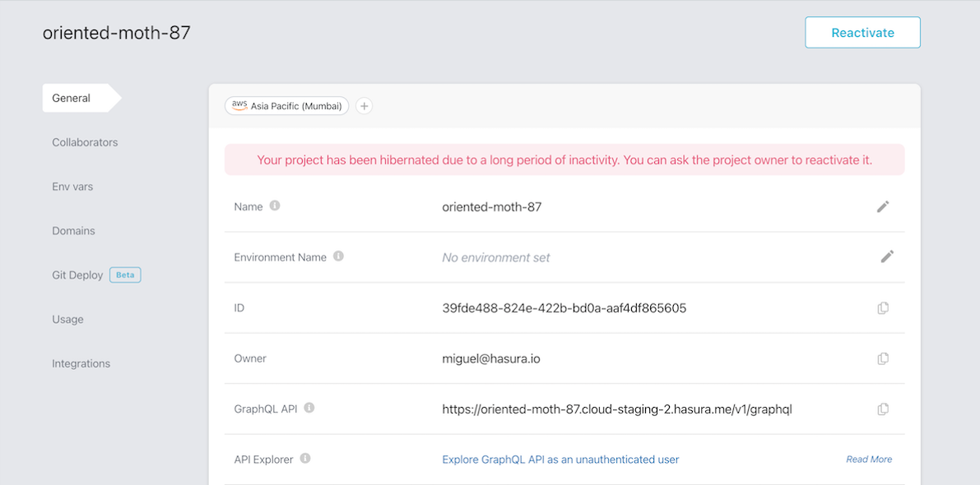980x485 pixels.
Task: Copy the Owner email address
Action: coord(883,358)
